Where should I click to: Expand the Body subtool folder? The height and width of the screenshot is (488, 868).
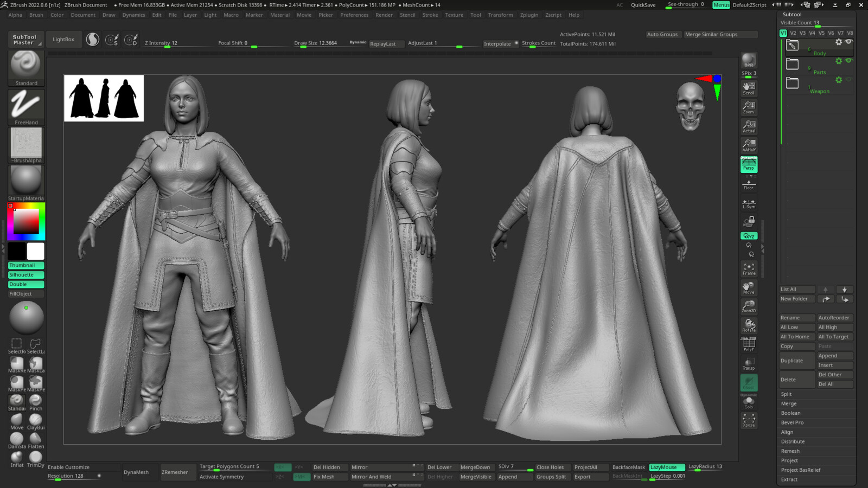click(x=792, y=46)
